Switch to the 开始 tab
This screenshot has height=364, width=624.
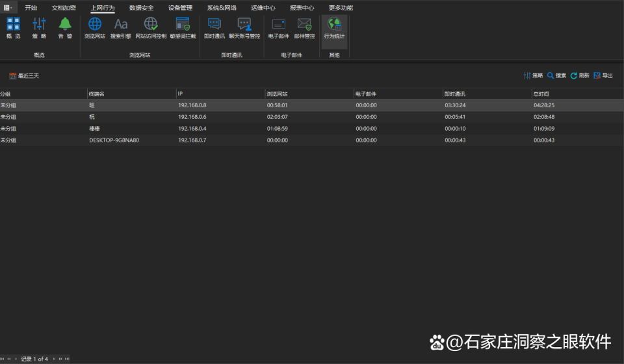31,8
